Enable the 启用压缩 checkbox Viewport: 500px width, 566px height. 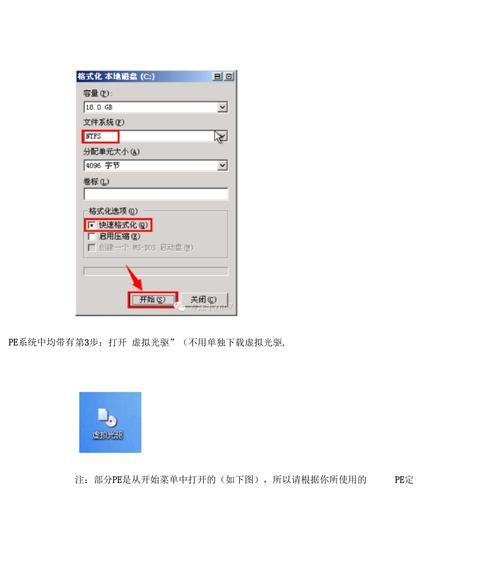[x=91, y=236]
